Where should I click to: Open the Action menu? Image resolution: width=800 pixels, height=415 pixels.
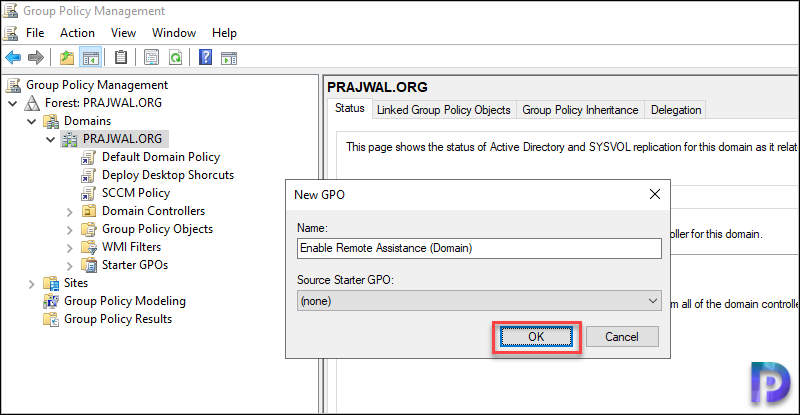click(x=77, y=33)
